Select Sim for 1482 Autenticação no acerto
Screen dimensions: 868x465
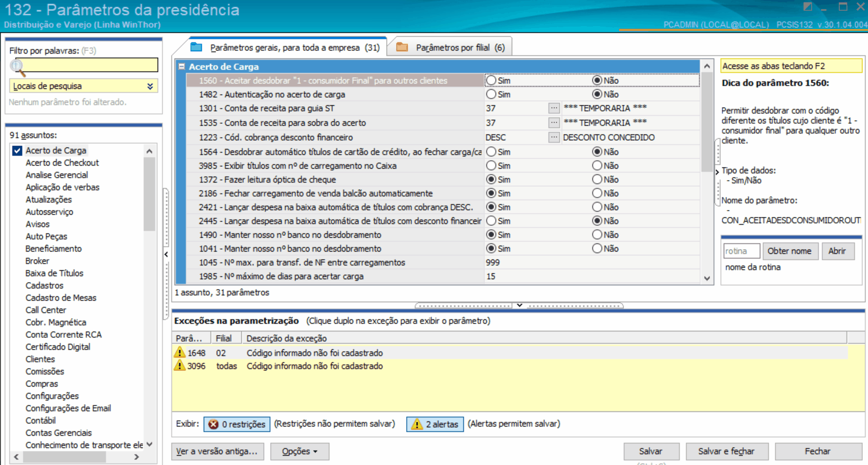[491, 94]
